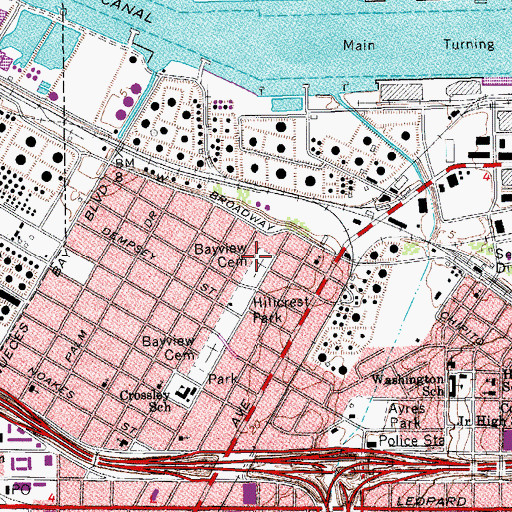Click the red crosshair marker at center
512x512 pixels.
(257, 256)
